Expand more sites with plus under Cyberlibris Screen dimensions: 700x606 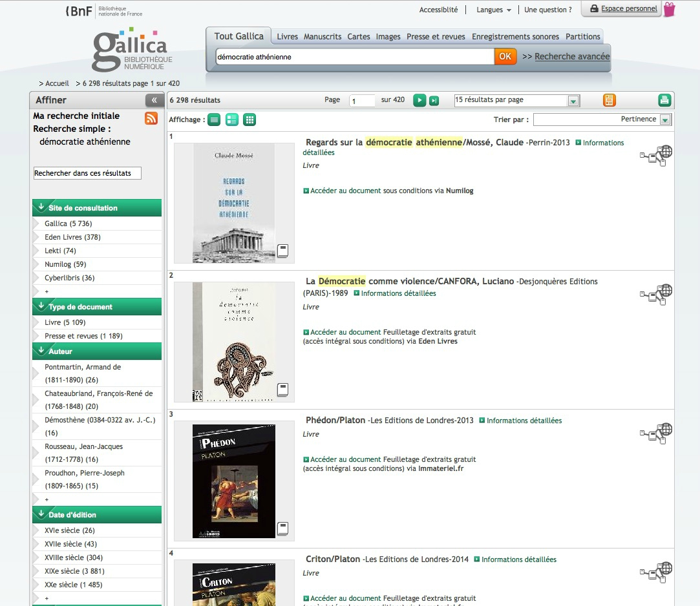coord(47,291)
